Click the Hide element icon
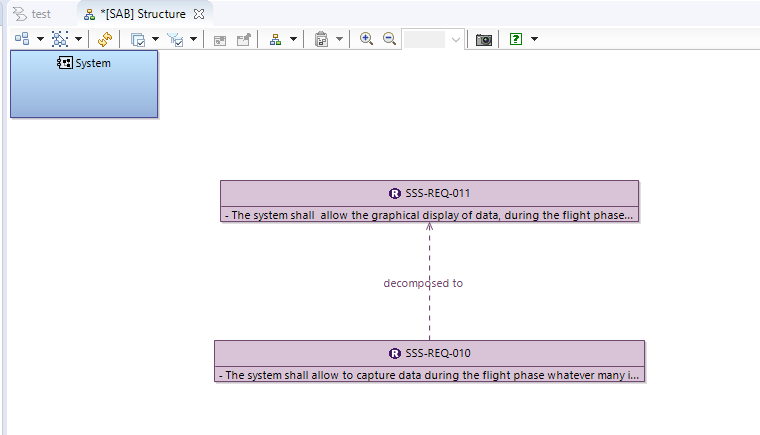Screen dimensions: 760x435 pyautogui.click(x=220, y=40)
